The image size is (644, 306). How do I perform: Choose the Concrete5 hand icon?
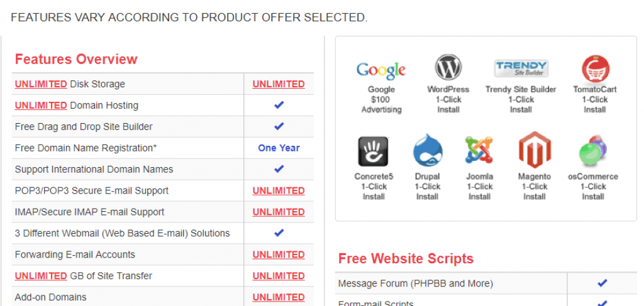pos(374,151)
